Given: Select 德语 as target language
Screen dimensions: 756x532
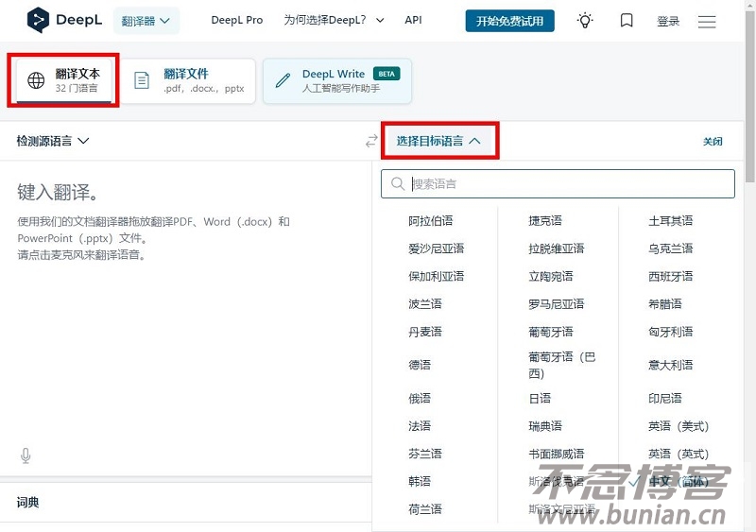Looking at the screenshot, I should 420,365.
